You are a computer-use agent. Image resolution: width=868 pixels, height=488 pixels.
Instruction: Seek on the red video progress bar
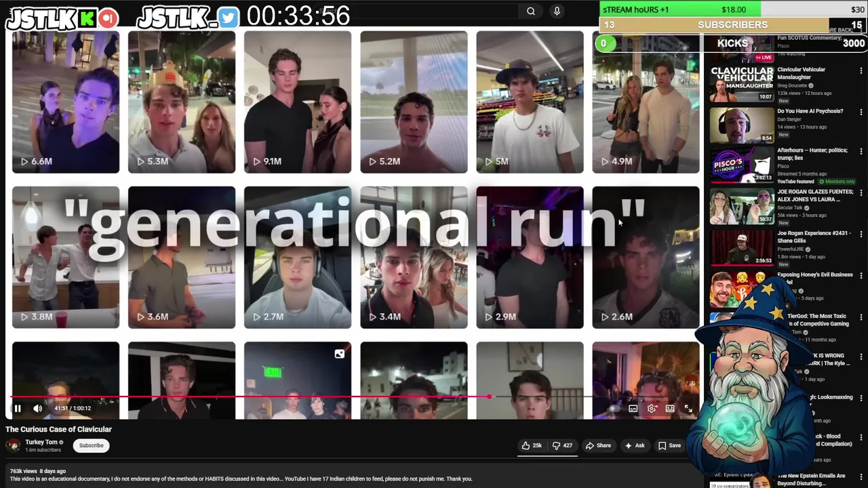tap(250, 396)
